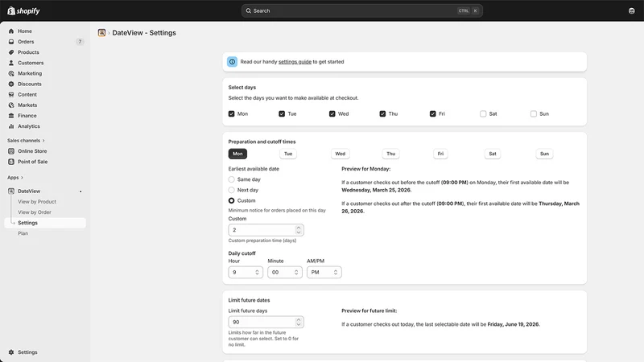The height and width of the screenshot is (362, 644).
Task: Expand the Apps section
Action: pos(15,177)
